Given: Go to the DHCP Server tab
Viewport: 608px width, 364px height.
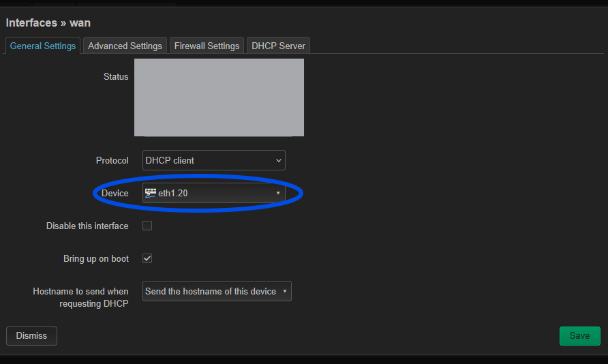Looking at the screenshot, I should click(278, 46).
